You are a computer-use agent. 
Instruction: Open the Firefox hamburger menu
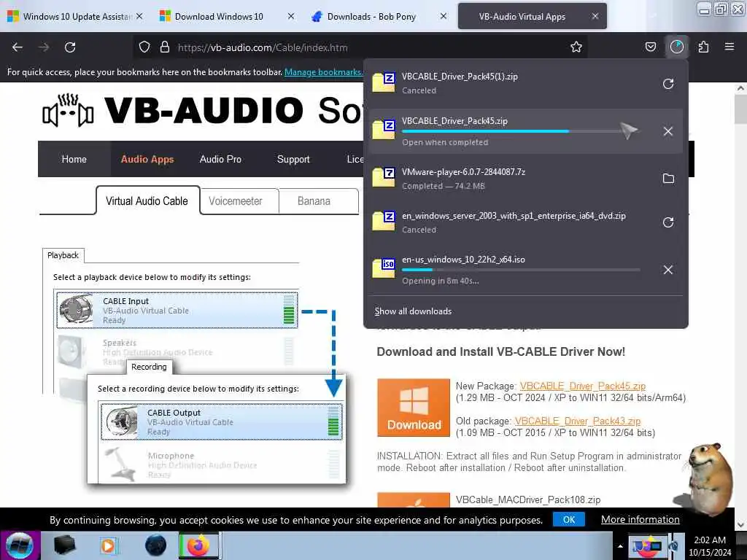click(729, 47)
